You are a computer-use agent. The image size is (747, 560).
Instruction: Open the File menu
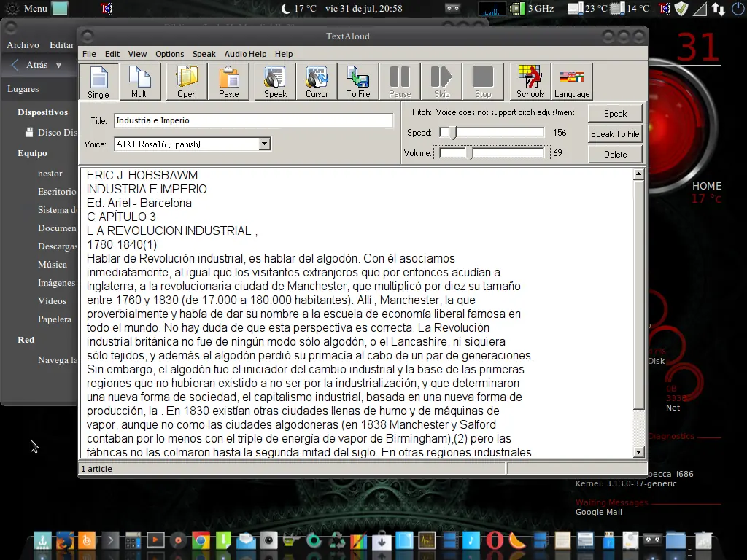coord(88,54)
